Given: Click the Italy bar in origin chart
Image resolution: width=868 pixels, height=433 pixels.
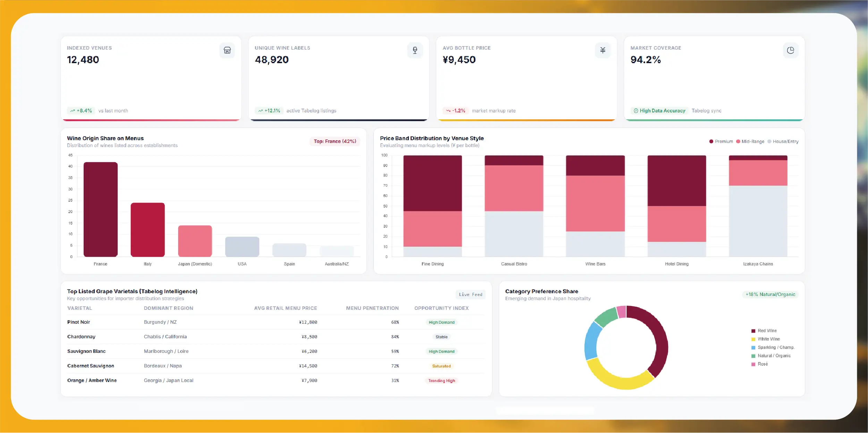Looking at the screenshot, I should 148,230.
